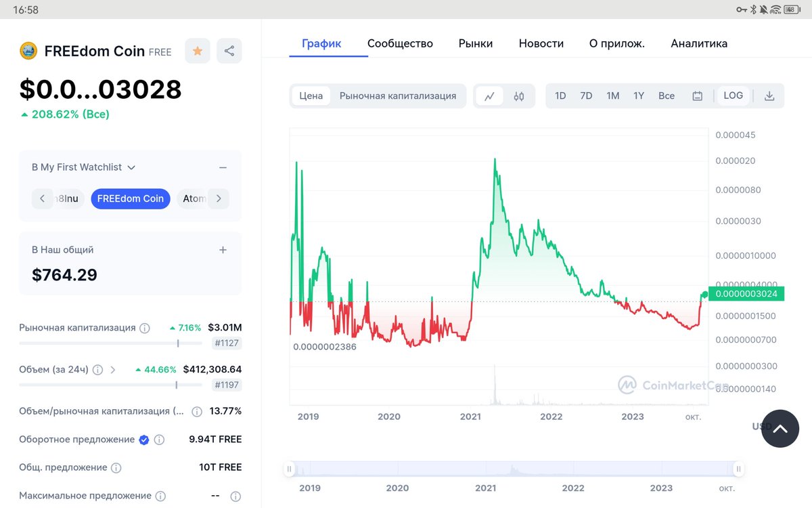Click the #1127 rank badge
This screenshot has height=508, width=812.
(227, 343)
